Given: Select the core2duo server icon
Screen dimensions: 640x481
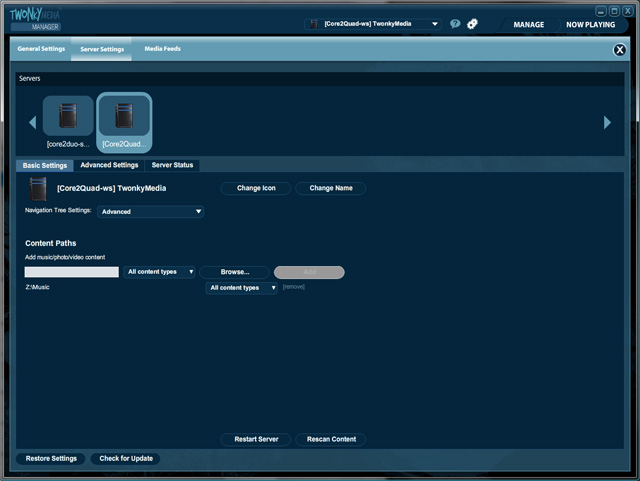Looking at the screenshot, I should coord(68,116).
